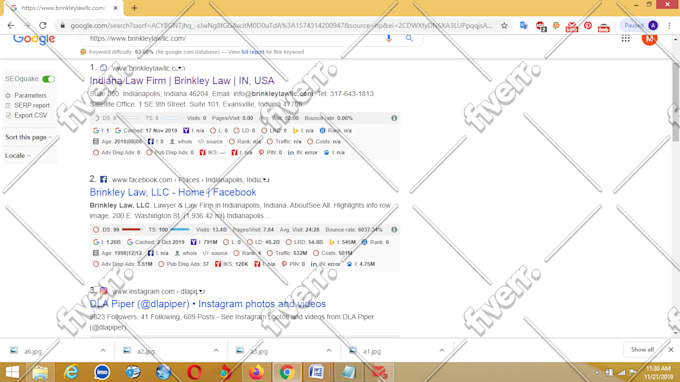680x382 pixels.
Task: Click the DS 99 red bar in Facebook result
Action: coord(131,229)
